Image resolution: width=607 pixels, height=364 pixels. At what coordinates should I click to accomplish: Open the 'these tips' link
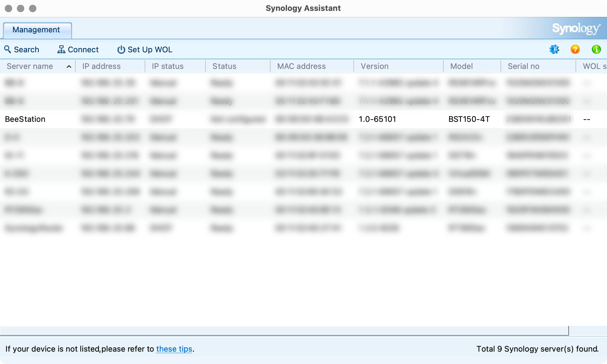click(x=174, y=349)
